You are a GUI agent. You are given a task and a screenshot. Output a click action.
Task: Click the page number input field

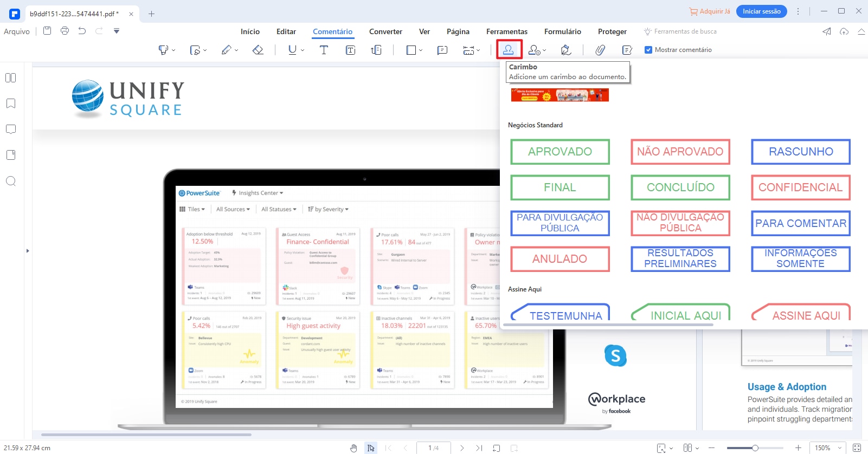(434, 448)
